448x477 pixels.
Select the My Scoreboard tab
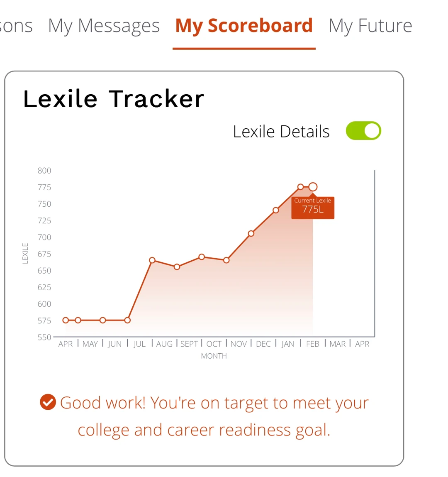(244, 26)
